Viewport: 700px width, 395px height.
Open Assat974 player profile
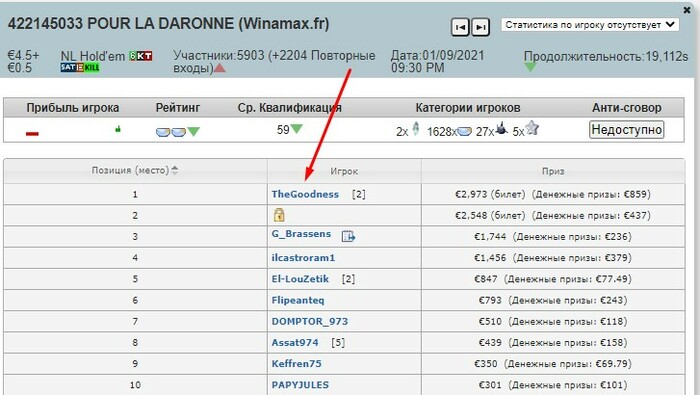pos(295,342)
